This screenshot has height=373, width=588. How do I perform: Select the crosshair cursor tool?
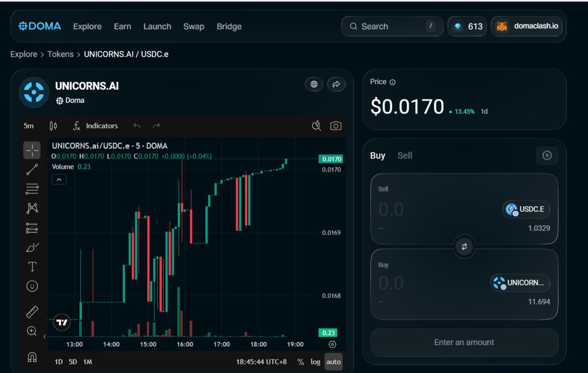click(x=32, y=150)
